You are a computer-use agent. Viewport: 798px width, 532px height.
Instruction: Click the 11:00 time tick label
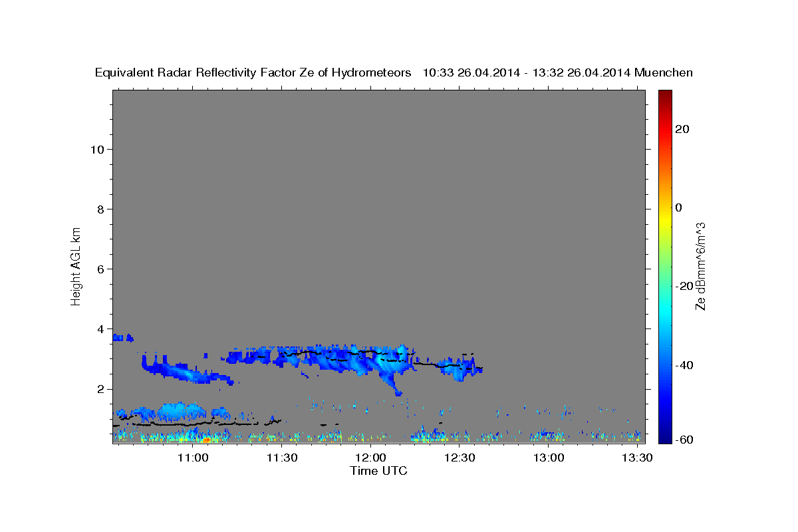tap(193, 458)
